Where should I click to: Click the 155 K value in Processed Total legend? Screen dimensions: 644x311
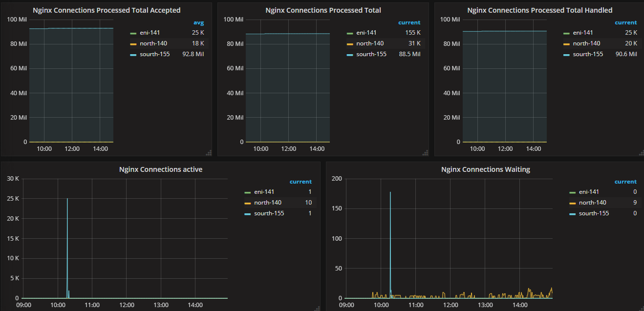[413, 33]
